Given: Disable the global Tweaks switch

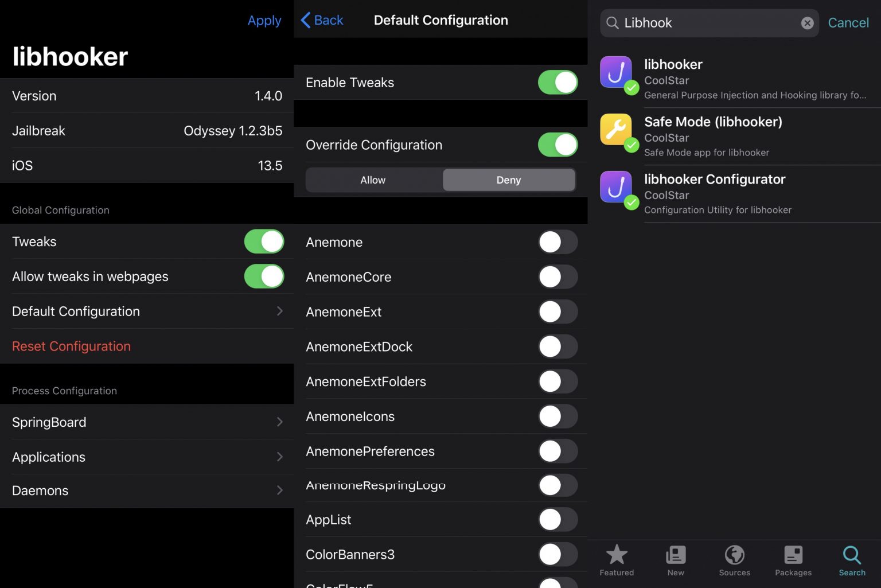Looking at the screenshot, I should tap(264, 242).
